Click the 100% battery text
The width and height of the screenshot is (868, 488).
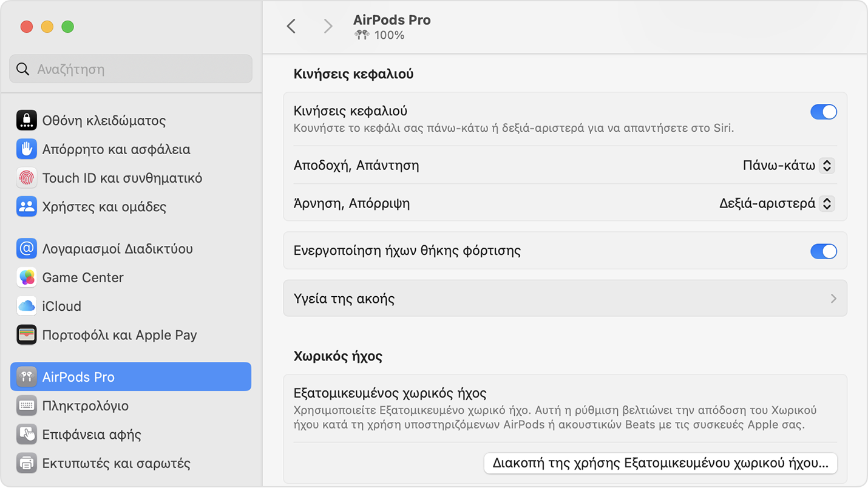(x=389, y=35)
